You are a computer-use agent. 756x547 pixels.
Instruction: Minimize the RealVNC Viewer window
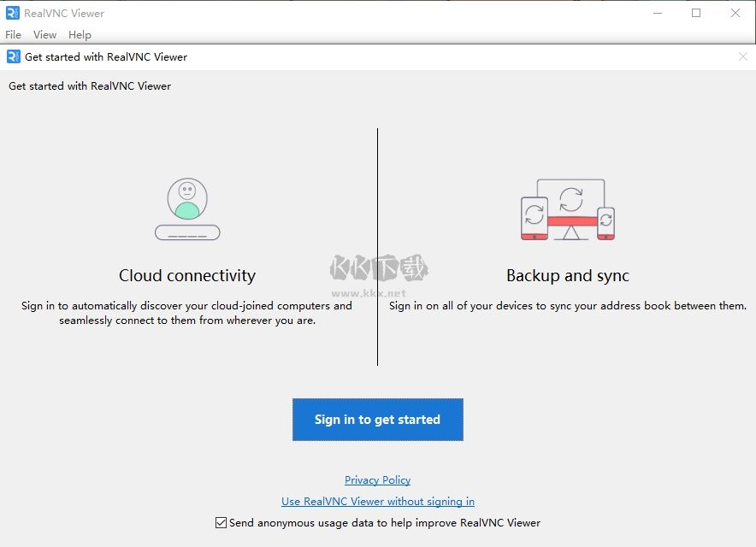point(656,13)
